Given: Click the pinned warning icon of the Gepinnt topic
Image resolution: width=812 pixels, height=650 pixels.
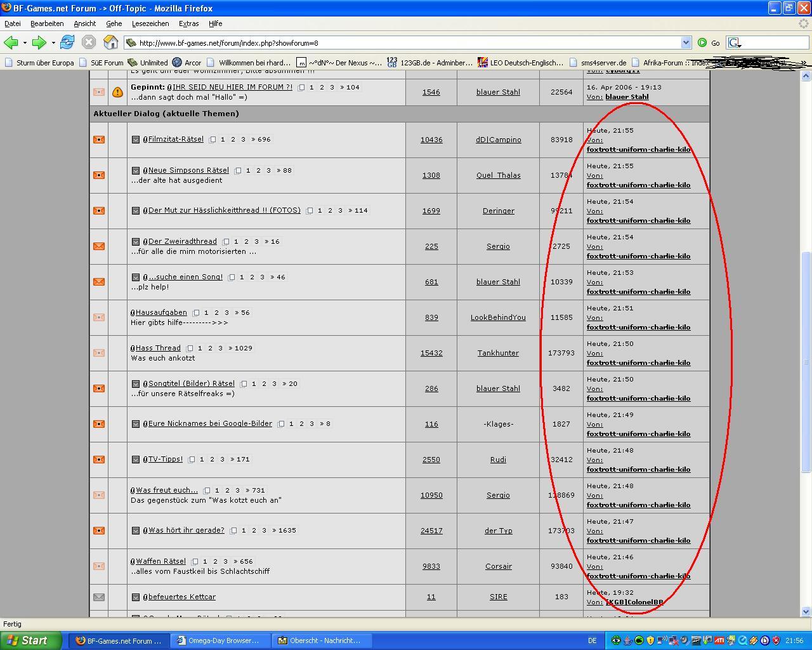Looking at the screenshot, I should click(117, 92).
